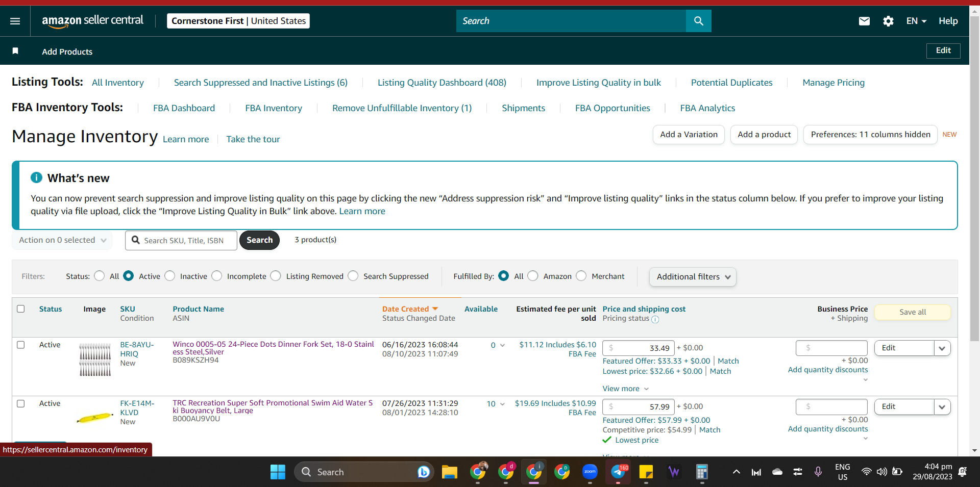Open the Zoom app from taskbar
This screenshot has height=487, width=980.
[590, 472]
